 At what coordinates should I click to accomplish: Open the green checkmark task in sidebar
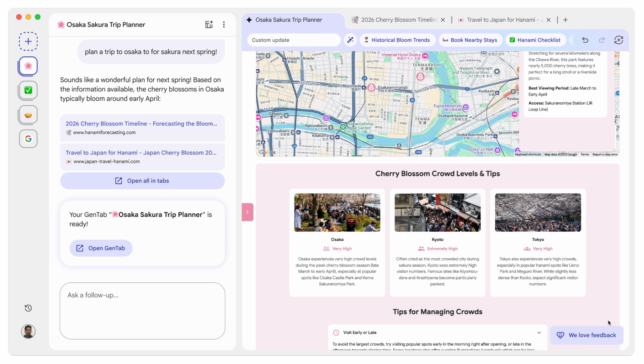(x=28, y=90)
